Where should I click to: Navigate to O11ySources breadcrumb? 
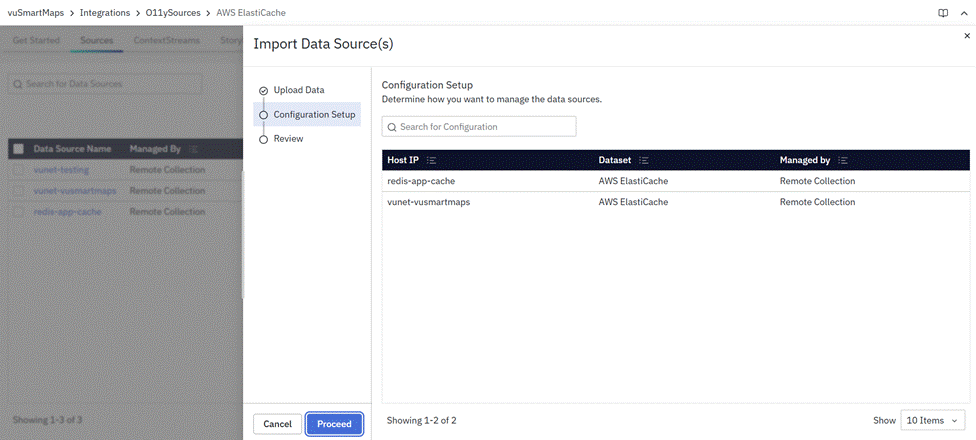(173, 13)
